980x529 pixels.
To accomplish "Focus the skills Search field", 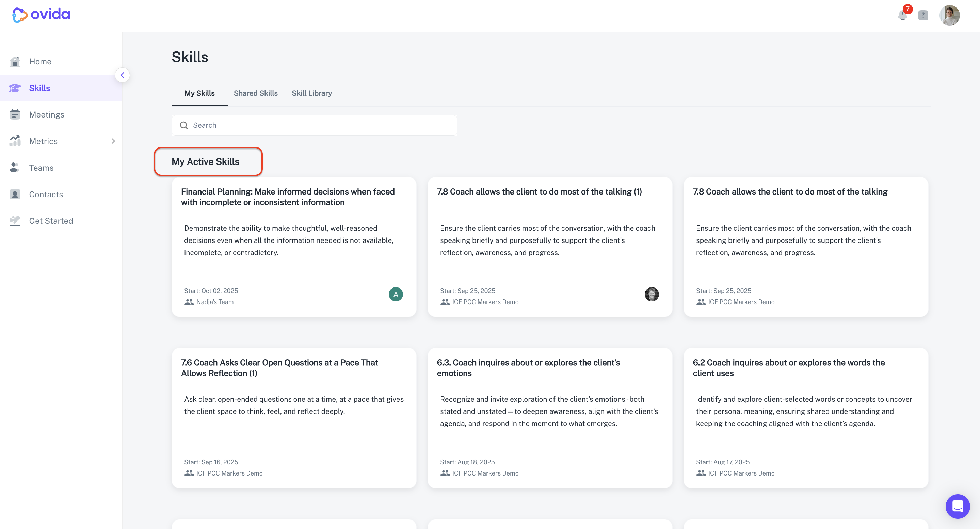I will tap(314, 125).
